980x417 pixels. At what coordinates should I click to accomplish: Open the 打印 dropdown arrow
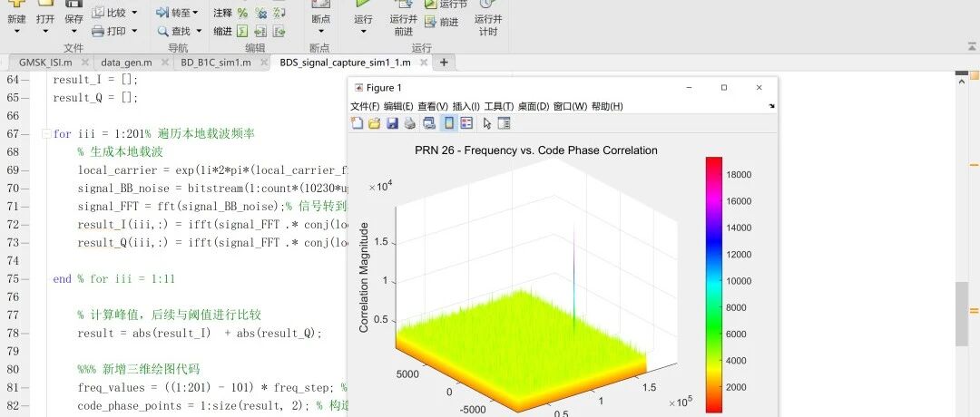[x=134, y=31]
